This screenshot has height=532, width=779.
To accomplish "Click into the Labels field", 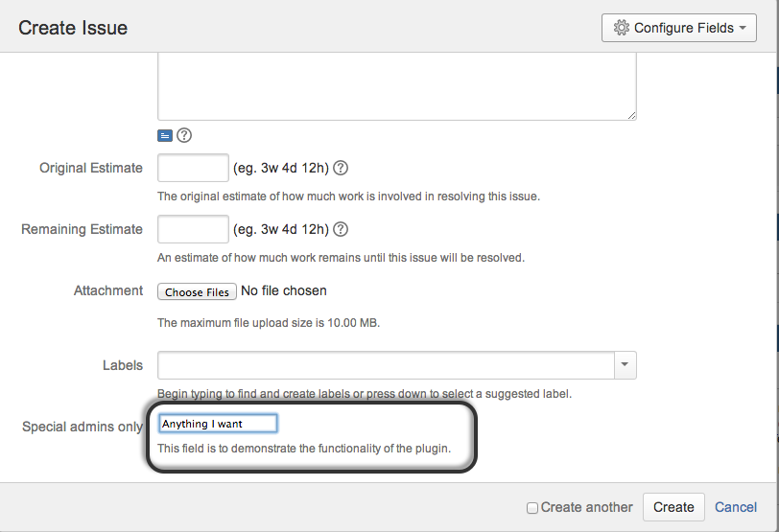I will (x=386, y=365).
